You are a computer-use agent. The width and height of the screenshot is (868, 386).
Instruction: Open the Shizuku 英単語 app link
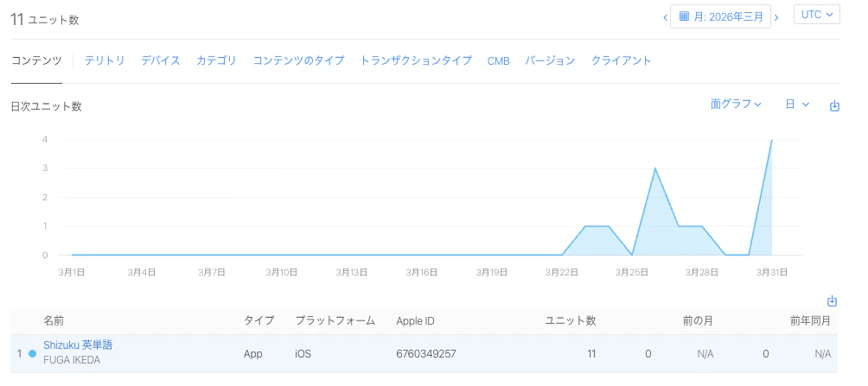click(x=78, y=345)
